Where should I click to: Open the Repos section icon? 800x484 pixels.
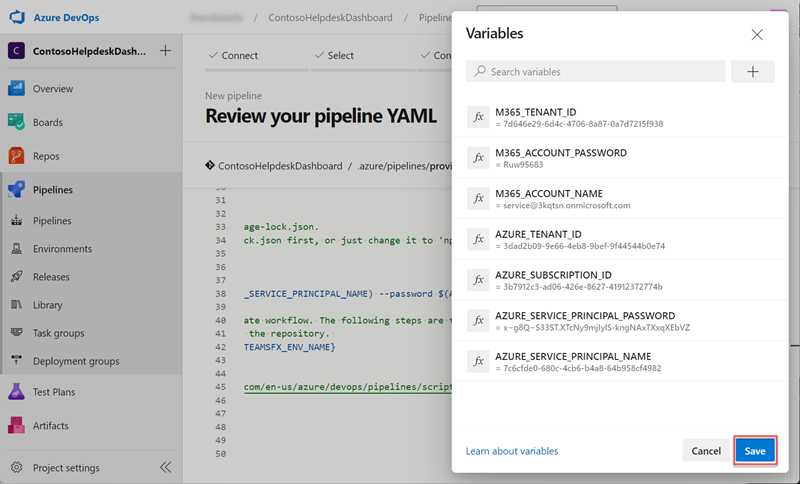point(16,156)
